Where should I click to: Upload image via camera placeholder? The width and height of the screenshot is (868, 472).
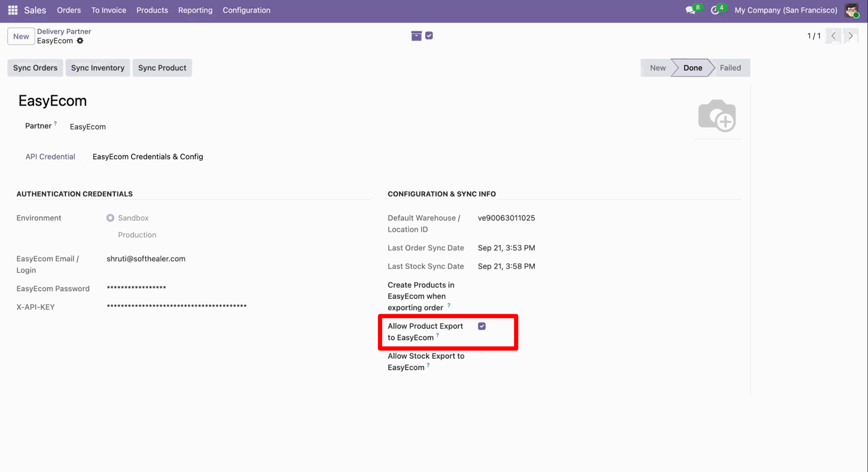pos(717,116)
